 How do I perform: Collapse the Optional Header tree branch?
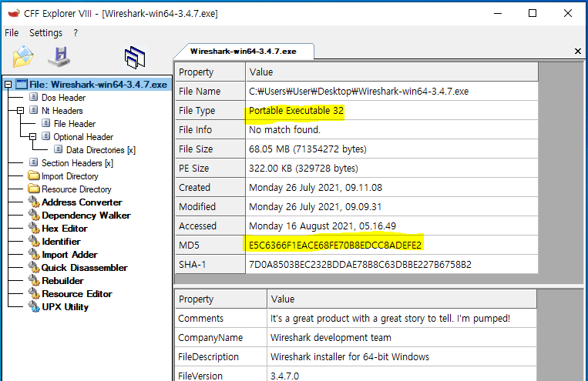32,137
